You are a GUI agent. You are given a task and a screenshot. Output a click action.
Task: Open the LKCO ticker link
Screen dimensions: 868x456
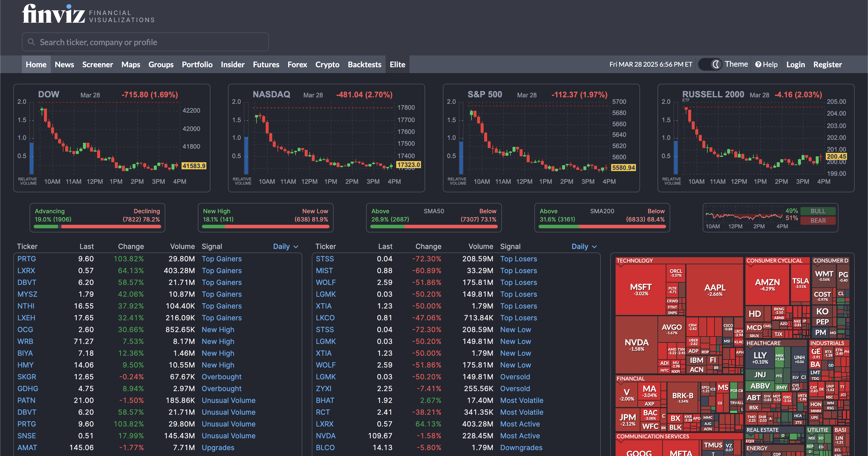point(325,318)
